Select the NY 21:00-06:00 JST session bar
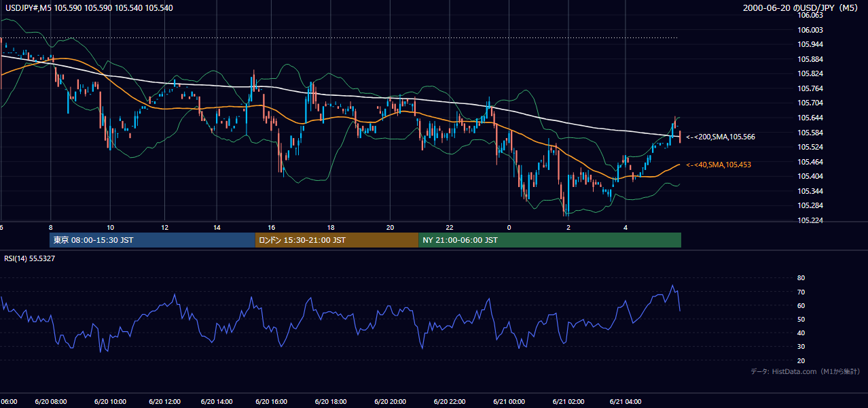 tap(549, 240)
